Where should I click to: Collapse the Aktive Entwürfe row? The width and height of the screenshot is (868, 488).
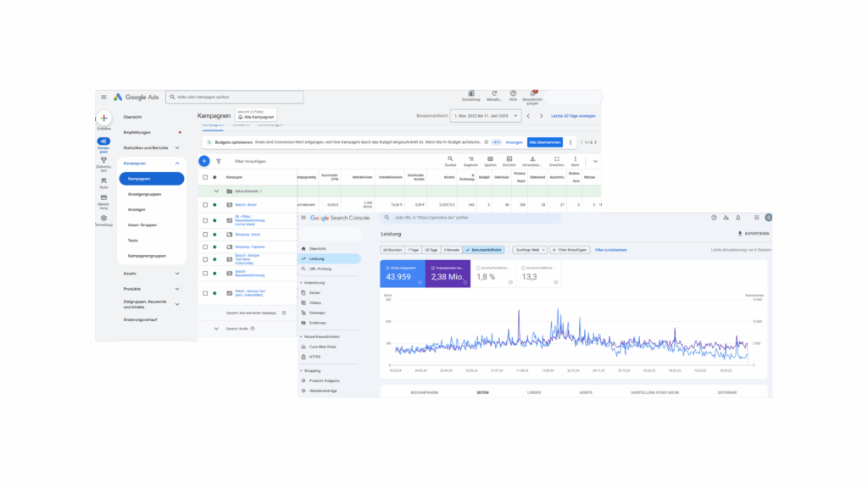[x=216, y=191]
